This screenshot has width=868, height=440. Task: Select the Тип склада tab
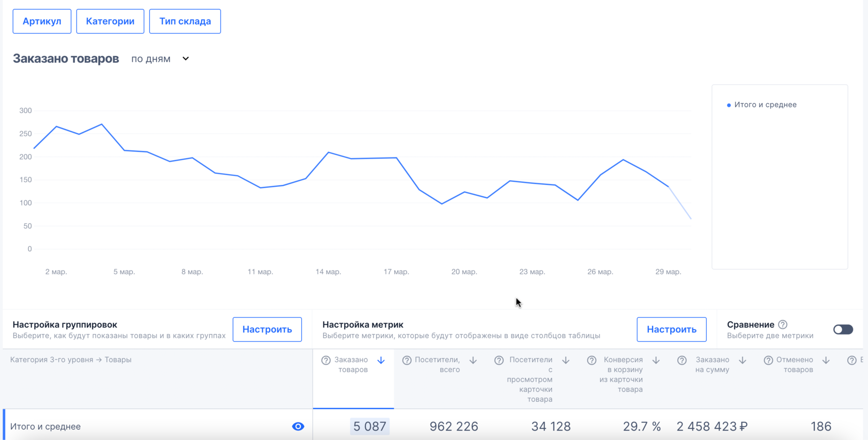point(185,21)
